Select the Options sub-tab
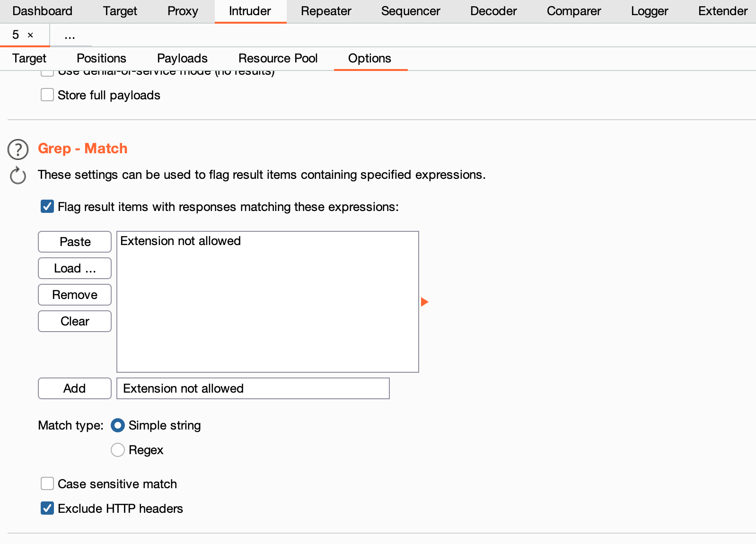 370,58
